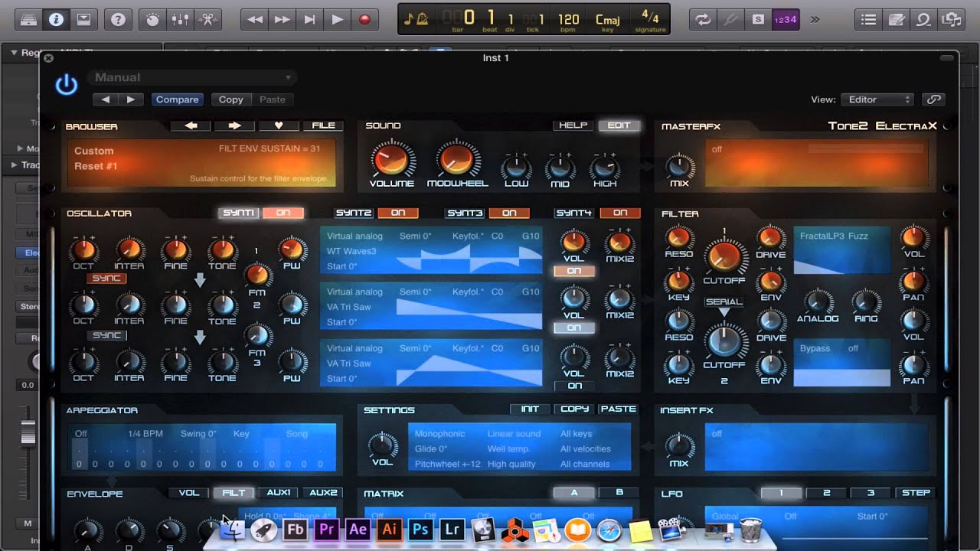The image size is (980, 551).
Task: Click the Browser heart favorite button
Action: (x=279, y=126)
